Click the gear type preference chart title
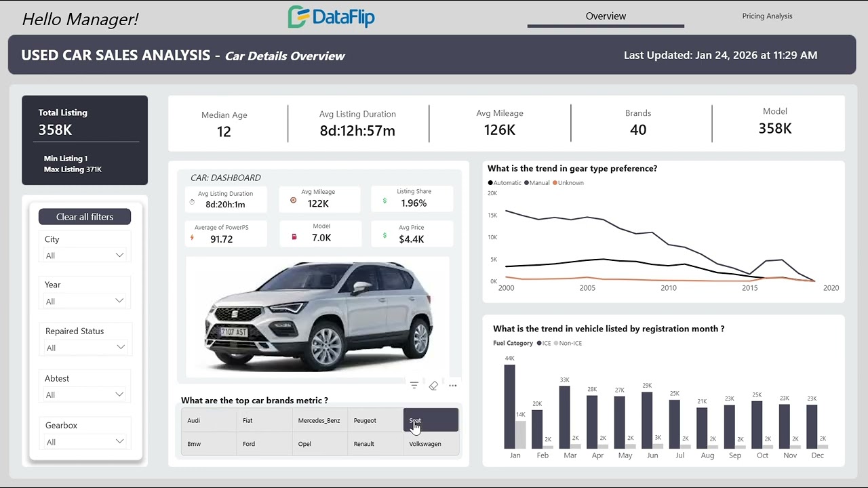 (x=572, y=169)
